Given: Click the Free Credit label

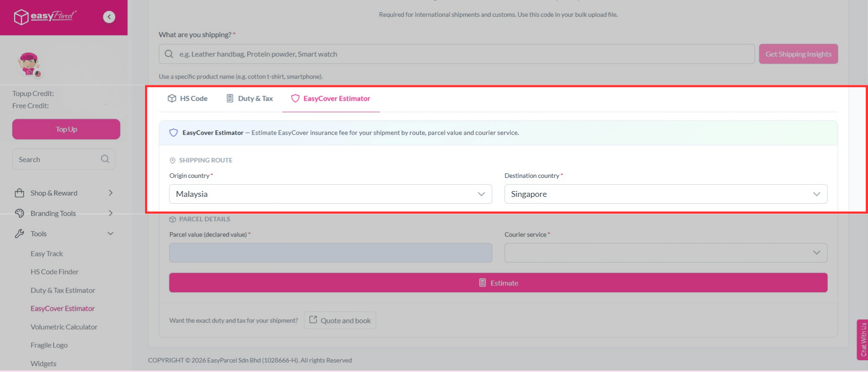Looking at the screenshot, I should (x=30, y=106).
